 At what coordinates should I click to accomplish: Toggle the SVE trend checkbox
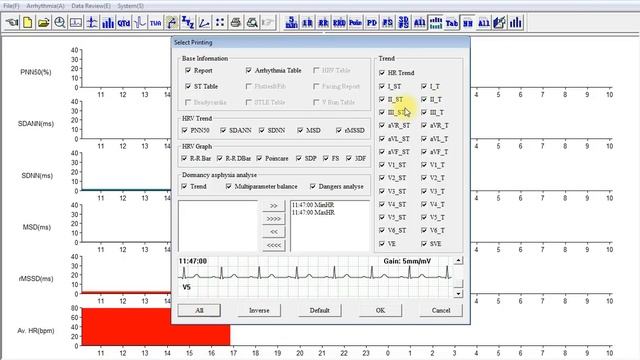(x=424, y=244)
